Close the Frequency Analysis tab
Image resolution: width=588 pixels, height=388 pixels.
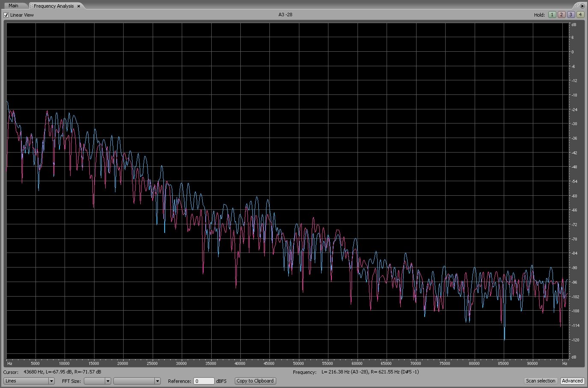pyautogui.click(x=79, y=6)
